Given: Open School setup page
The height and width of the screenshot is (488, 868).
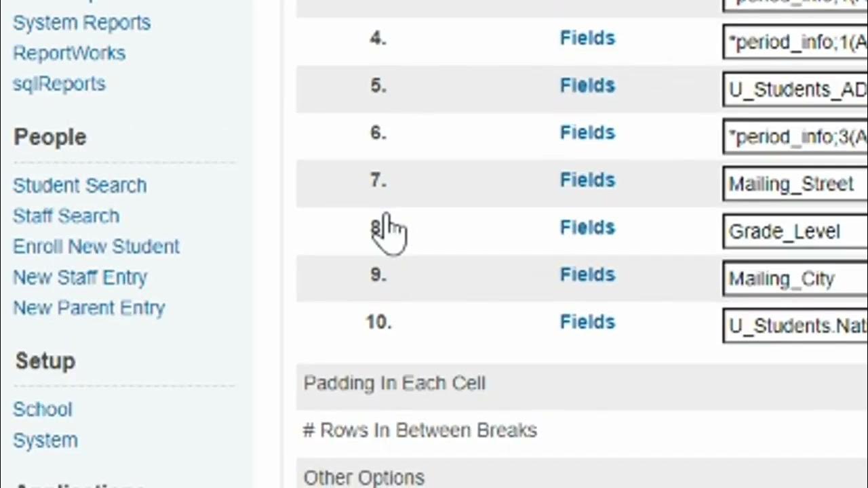Looking at the screenshot, I should pos(42,409).
